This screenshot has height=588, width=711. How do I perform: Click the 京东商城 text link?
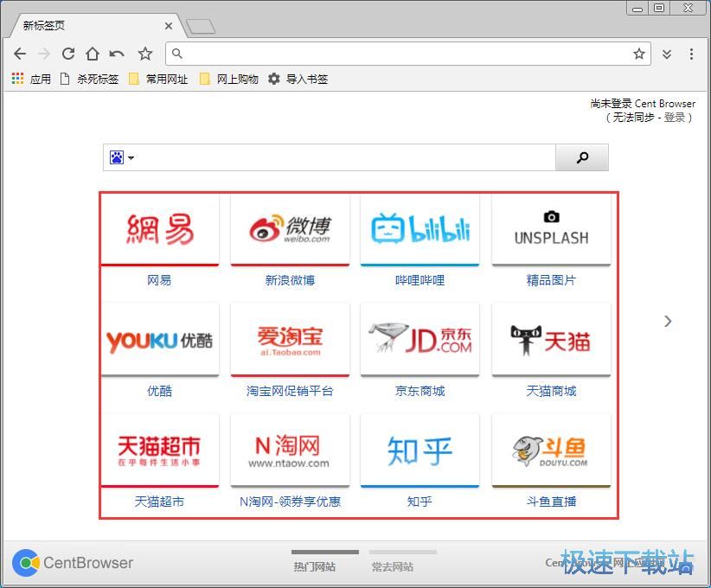click(x=420, y=391)
